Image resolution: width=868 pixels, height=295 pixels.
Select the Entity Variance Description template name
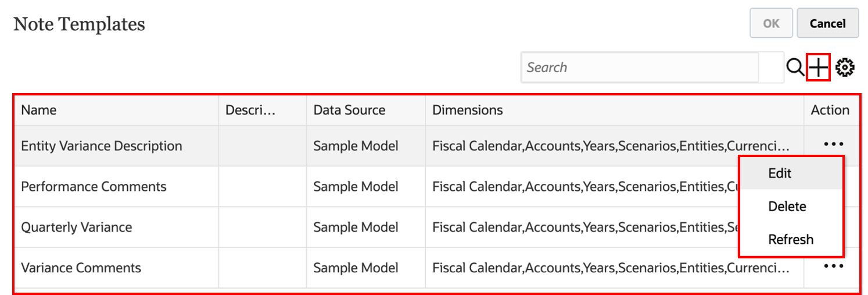coord(102,146)
